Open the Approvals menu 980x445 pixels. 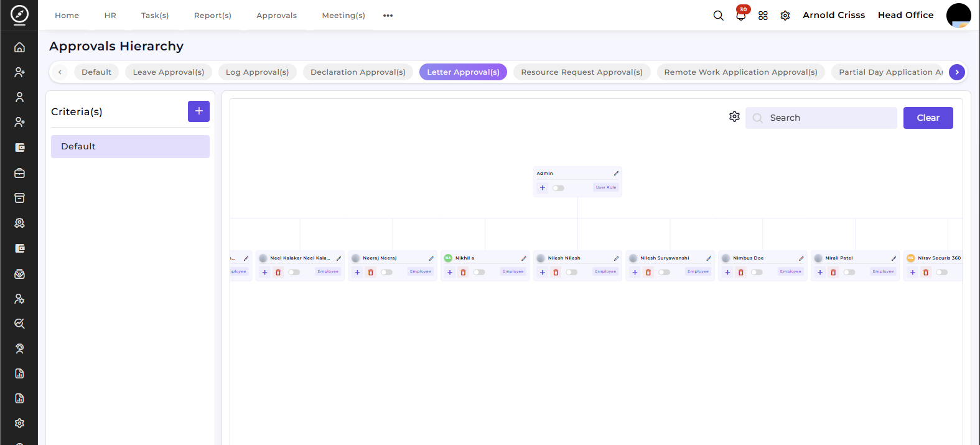[x=277, y=16]
